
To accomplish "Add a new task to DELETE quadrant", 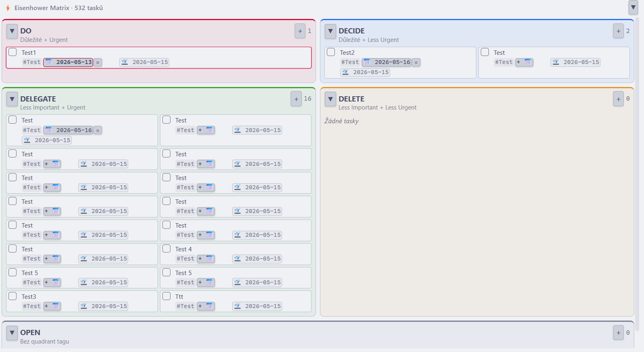I will [x=618, y=99].
